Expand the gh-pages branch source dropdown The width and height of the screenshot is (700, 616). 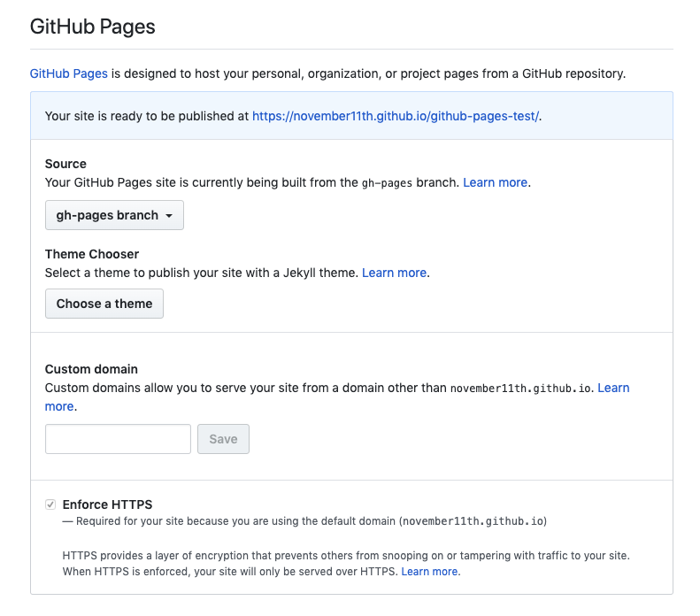point(114,215)
